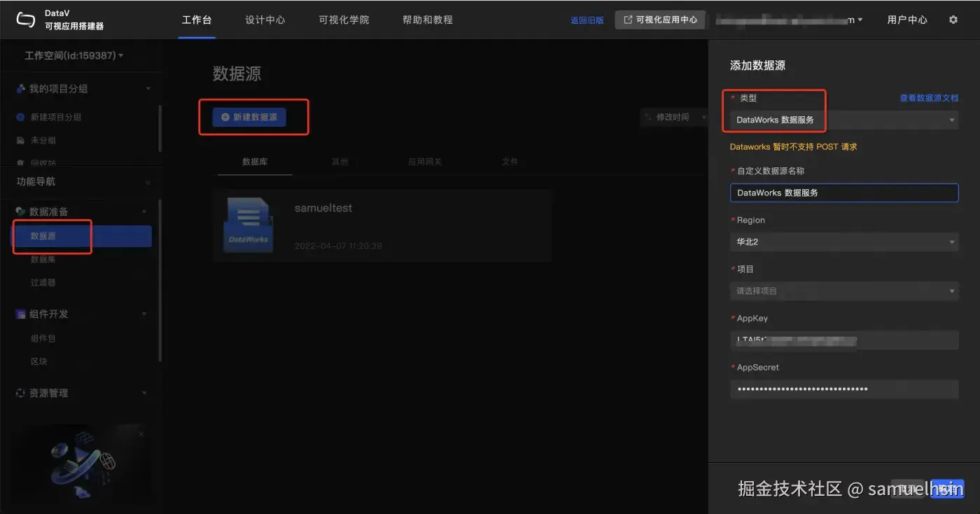The width and height of the screenshot is (980, 514).
Task: Select 数据源 in sidebar
Action: coord(83,236)
